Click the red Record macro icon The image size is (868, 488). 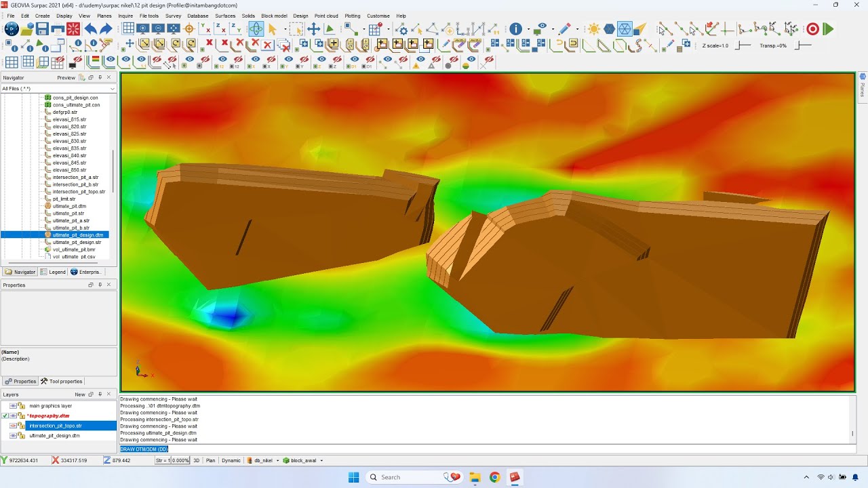pyautogui.click(x=812, y=28)
